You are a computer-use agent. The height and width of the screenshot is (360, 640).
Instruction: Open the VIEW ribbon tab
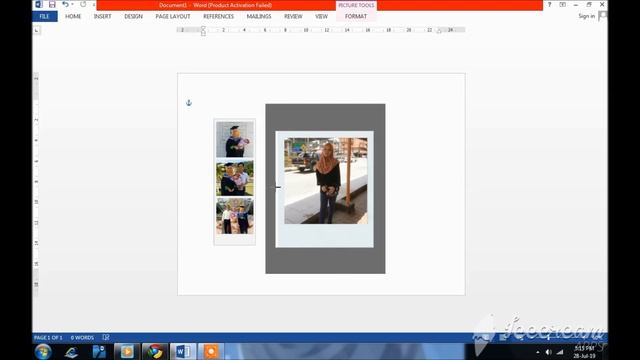321,16
